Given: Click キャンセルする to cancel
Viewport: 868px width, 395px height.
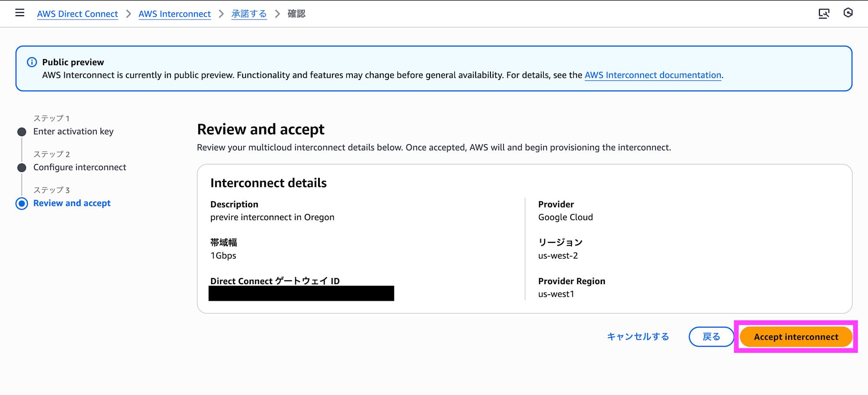Looking at the screenshot, I should tap(638, 337).
